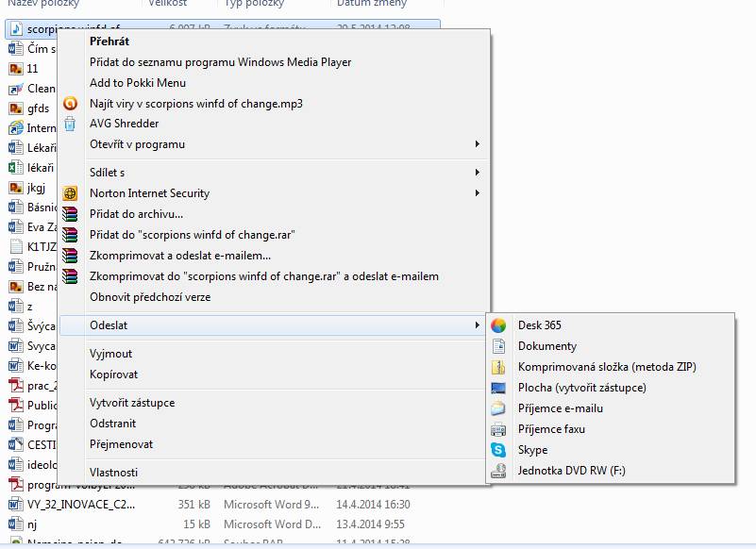
Task: Click the zipped folder icon
Action: (498, 367)
